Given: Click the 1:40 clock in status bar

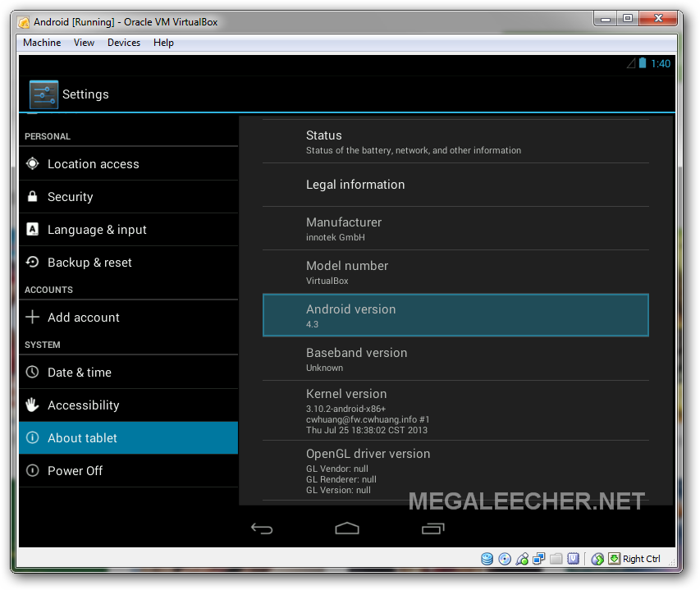Looking at the screenshot, I should pos(661,63).
